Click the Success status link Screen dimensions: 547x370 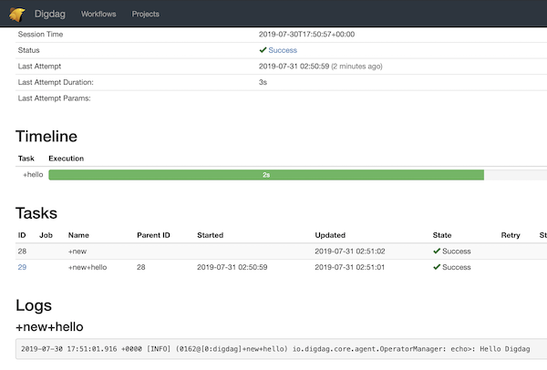click(x=283, y=50)
